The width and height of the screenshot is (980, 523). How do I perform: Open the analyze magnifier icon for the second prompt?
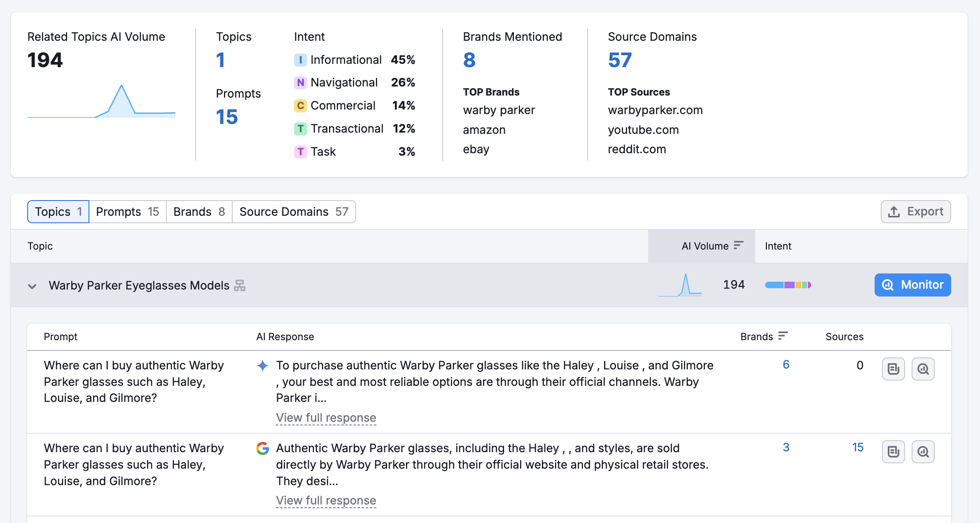pos(923,452)
